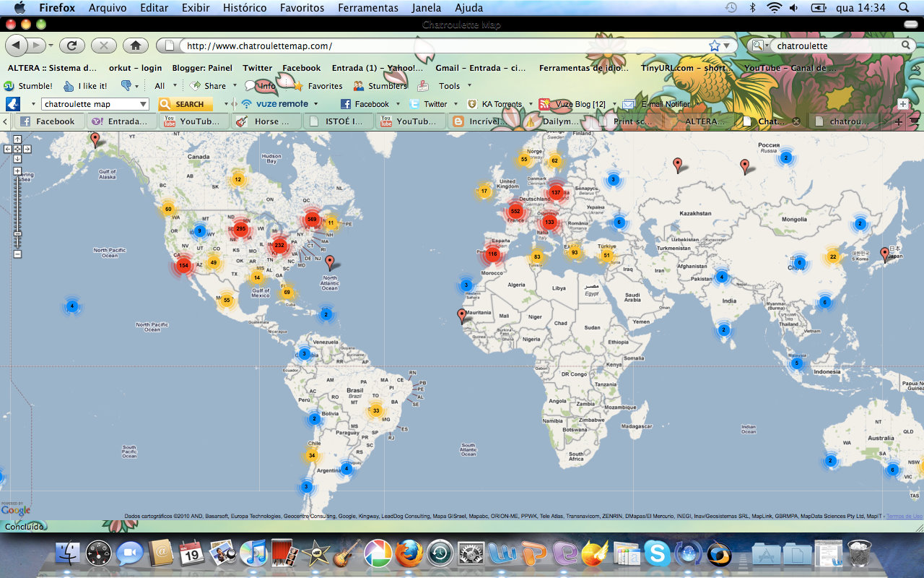Click the red pin marker in Mauritania

pos(462,315)
